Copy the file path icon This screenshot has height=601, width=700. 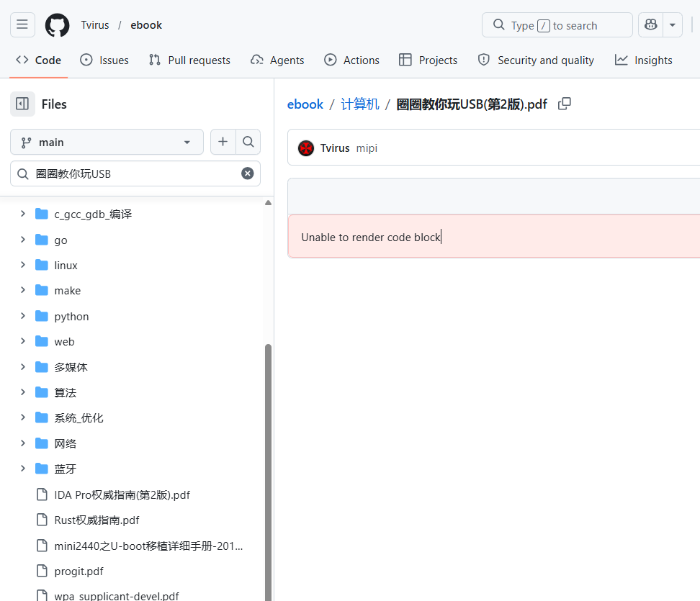[565, 104]
